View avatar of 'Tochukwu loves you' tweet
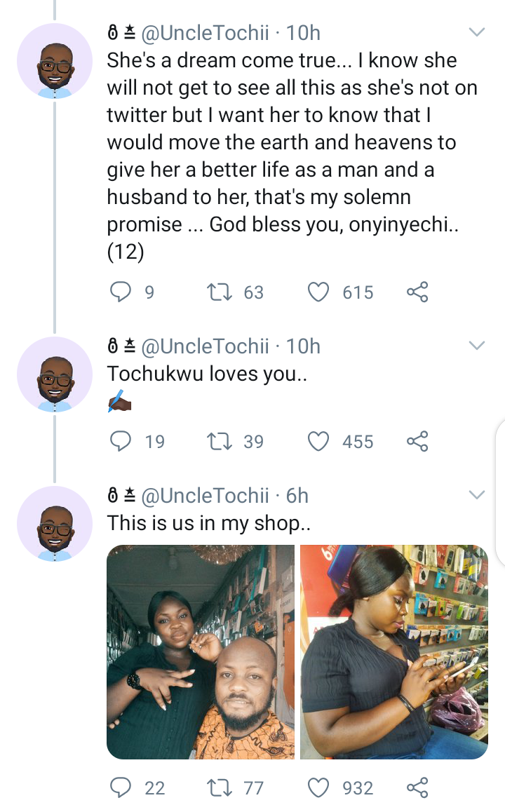Screen dimensions: 505x812 (55, 374)
